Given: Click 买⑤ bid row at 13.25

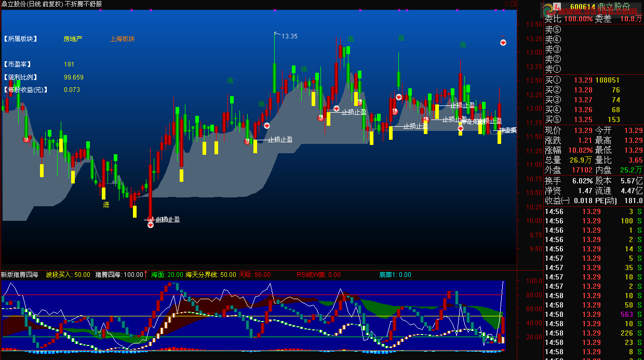Looking at the screenshot, I should [594, 119].
